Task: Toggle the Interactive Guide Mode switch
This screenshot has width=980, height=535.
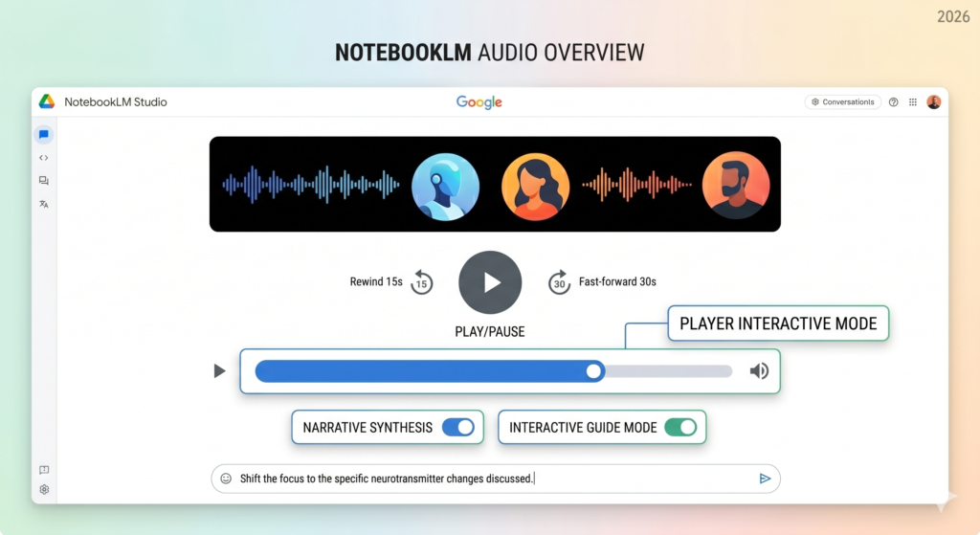Action: click(680, 428)
